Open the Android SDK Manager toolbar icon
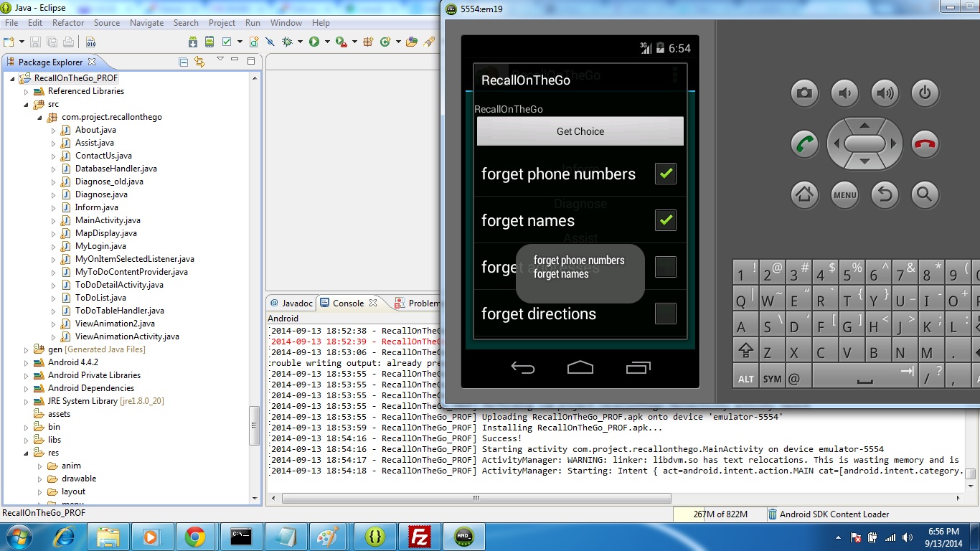Screen dimensions: 980x551 click(193, 42)
